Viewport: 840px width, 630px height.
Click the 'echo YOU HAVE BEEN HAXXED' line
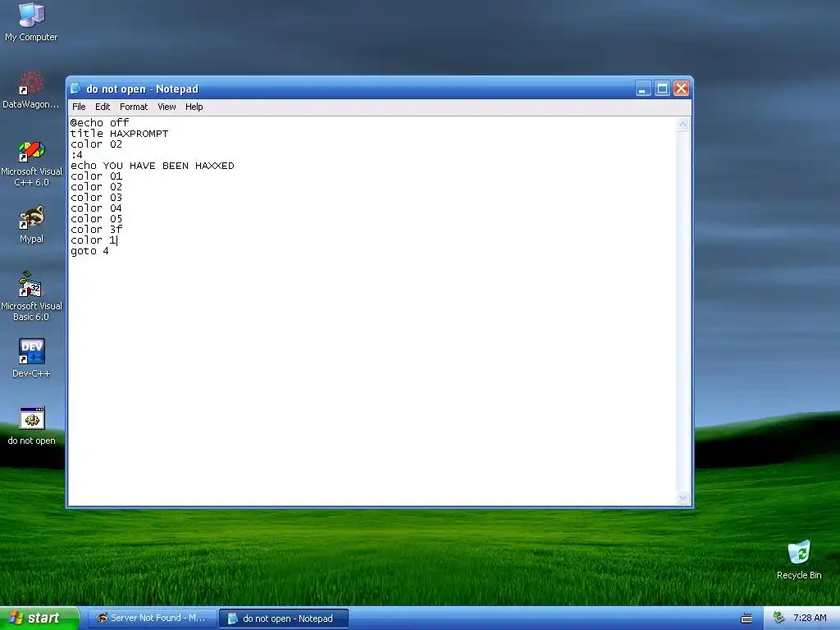[152, 166]
